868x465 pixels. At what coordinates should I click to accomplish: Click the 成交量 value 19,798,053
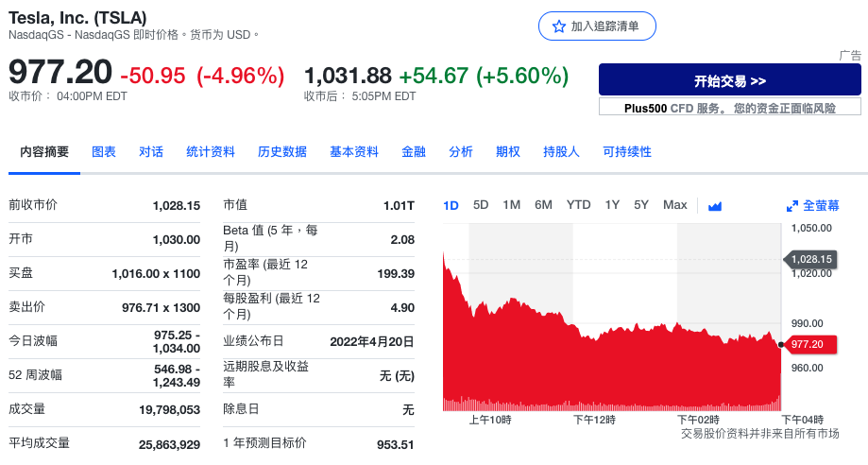tap(169, 410)
